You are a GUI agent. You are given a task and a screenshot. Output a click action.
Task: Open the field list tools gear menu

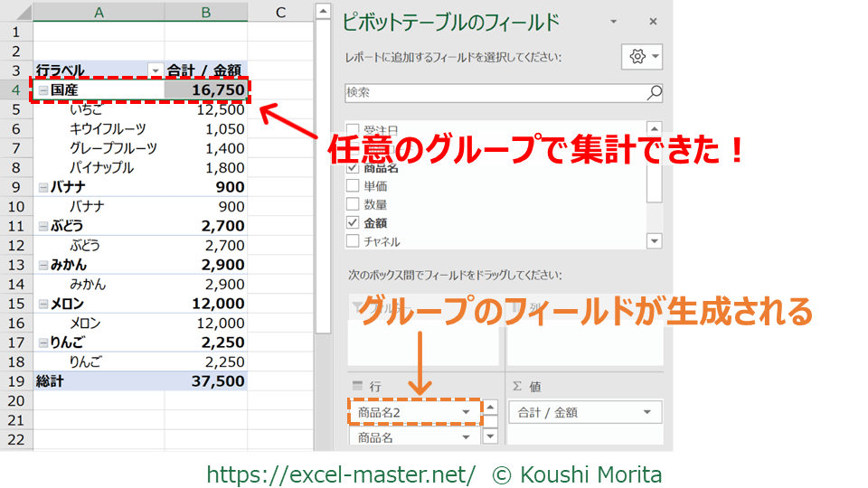[x=643, y=57]
